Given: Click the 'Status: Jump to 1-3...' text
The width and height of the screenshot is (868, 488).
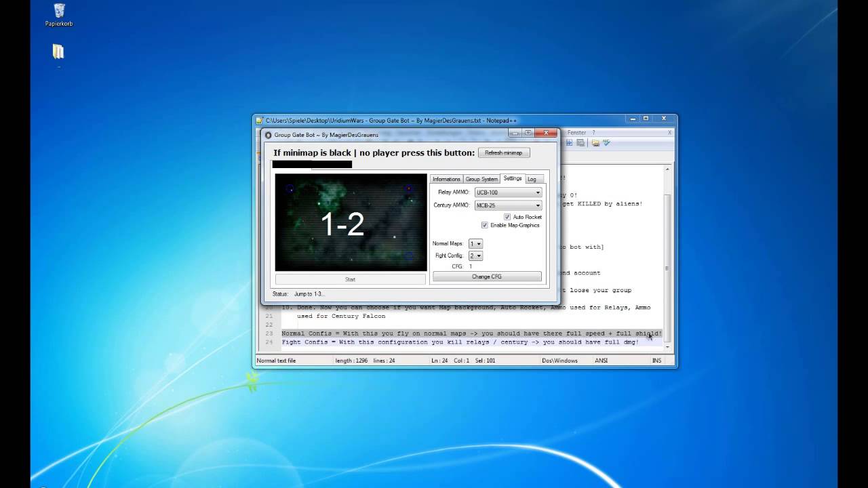Looking at the screenshot, I should coord(298,294).
